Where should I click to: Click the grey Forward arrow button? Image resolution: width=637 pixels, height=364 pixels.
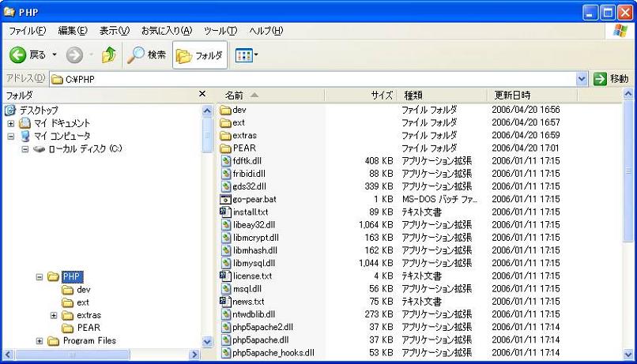74,54
